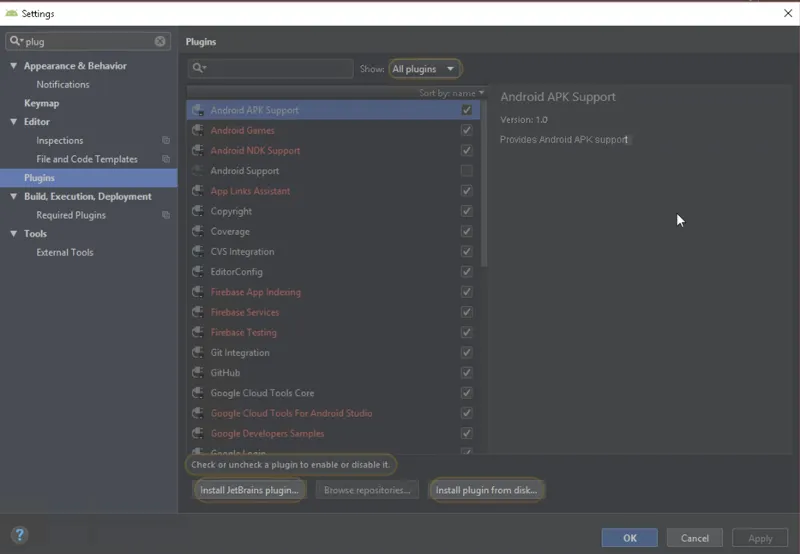Disable the Git Integration checkbox

pos(466,352)
